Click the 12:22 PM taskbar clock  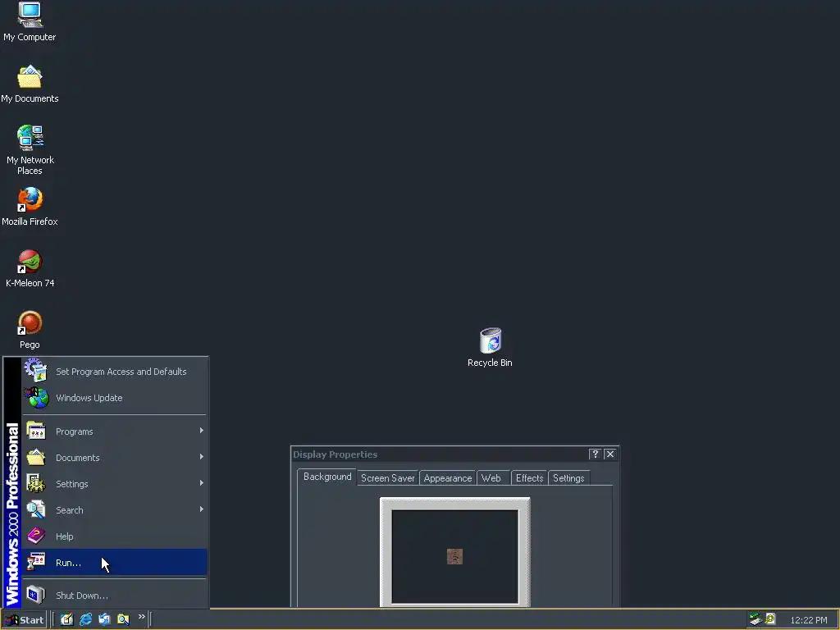(x=808, y=620)
